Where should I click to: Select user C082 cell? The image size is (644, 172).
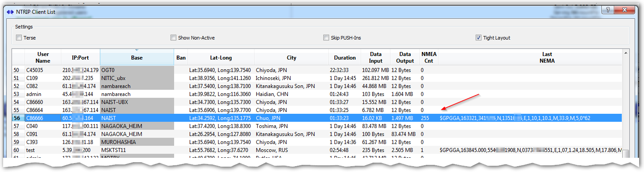tap(43, 86)
